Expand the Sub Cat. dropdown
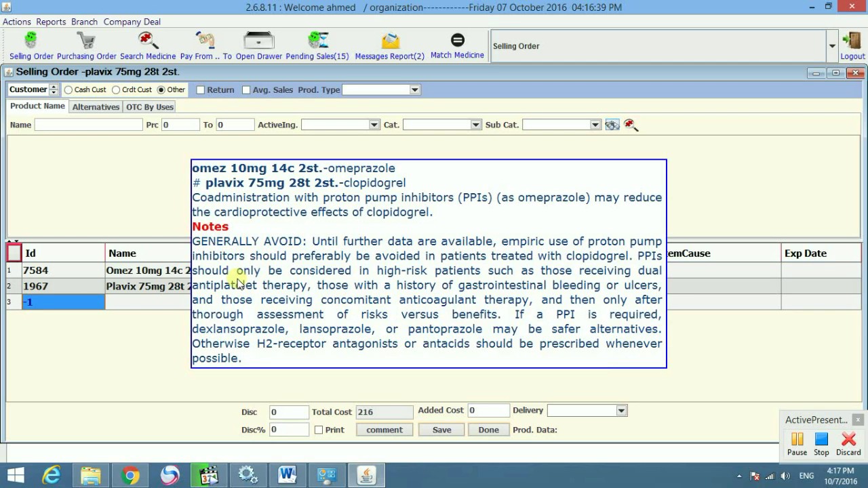The width and height of the screenshot is (868, 488). [595, 125]
